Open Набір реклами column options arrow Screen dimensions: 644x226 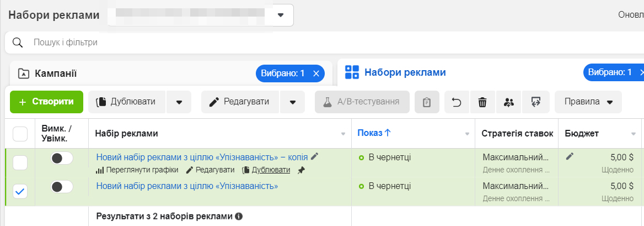(344, 134)
